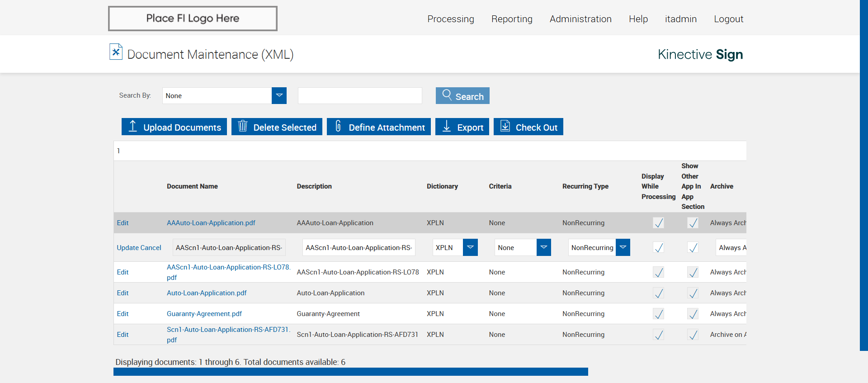Click the Check Out button
Image resolution: width=868 pixels, height=383 pixels.
pyautogui.click(x=528, y=127)
